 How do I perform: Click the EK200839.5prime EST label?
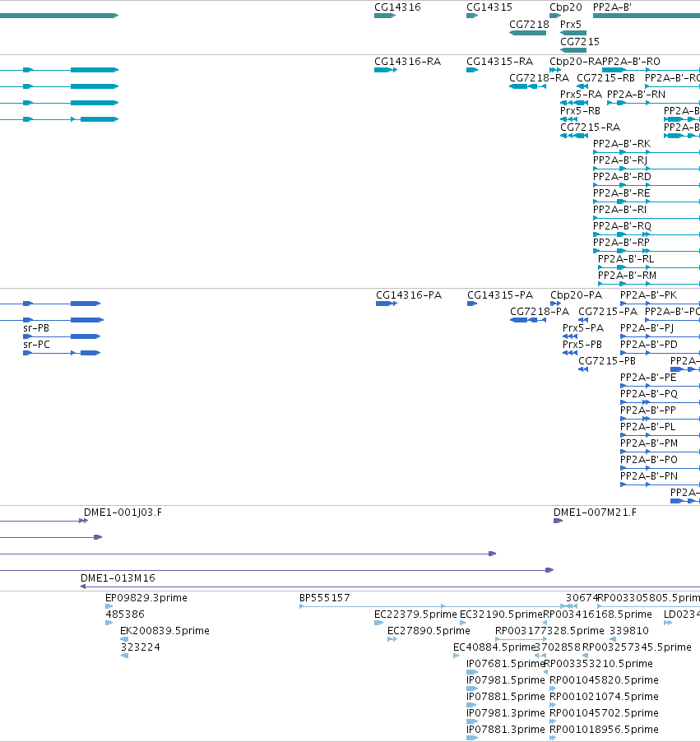tap(165, 631)
